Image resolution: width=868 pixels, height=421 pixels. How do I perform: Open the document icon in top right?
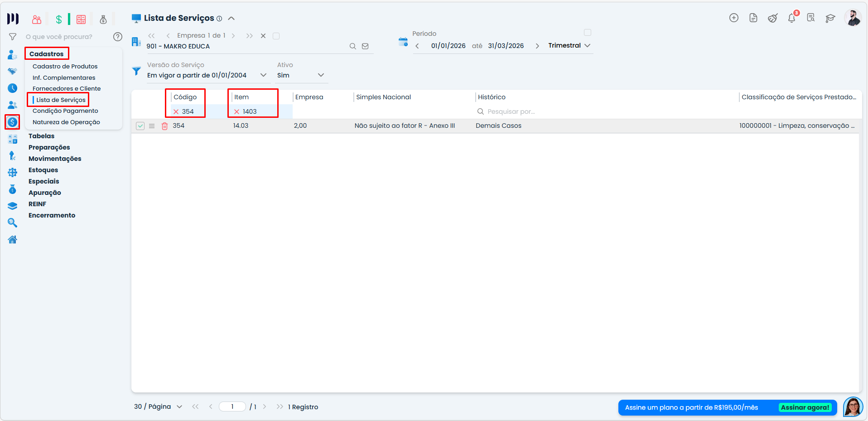[x=753, y=18]
